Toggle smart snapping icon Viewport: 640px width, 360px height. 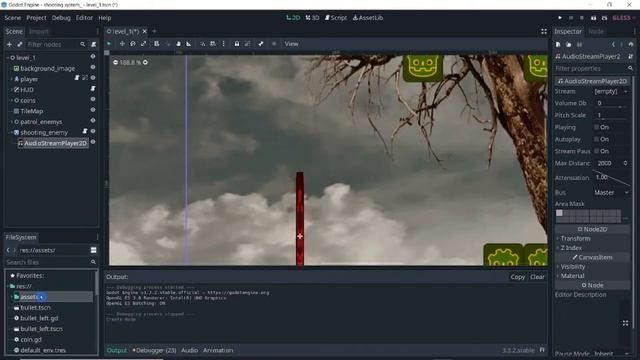202,44
